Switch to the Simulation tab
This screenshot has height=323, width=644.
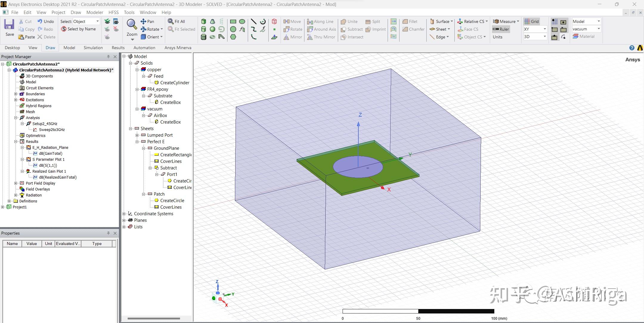(93, 48)
